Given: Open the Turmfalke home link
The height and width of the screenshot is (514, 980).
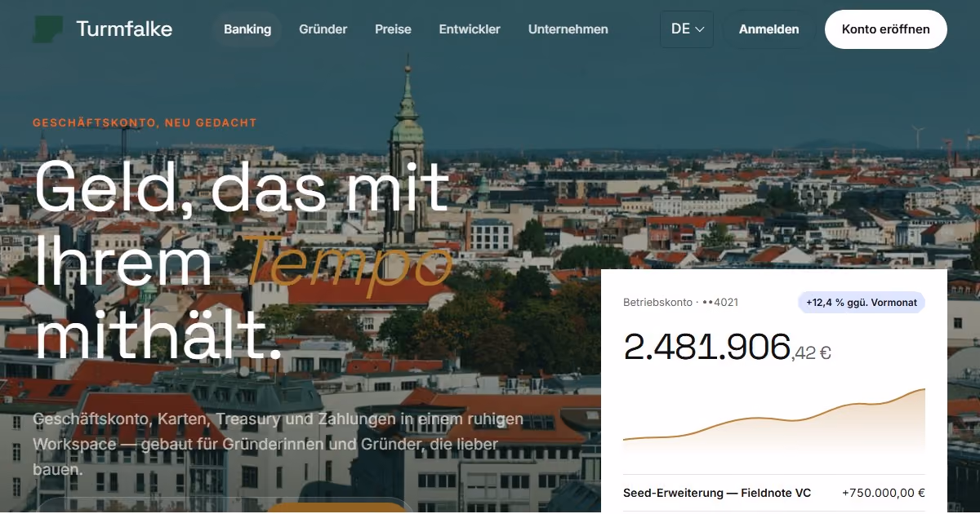Looking at the screenshot, I should click(103, 29).
